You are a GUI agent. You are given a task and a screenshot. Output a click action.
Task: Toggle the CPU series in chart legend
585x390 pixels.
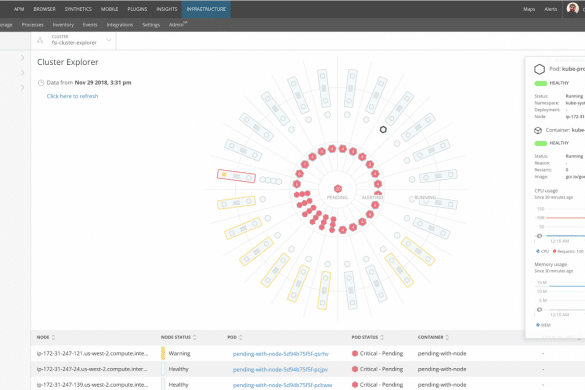(x=542, y=251)
